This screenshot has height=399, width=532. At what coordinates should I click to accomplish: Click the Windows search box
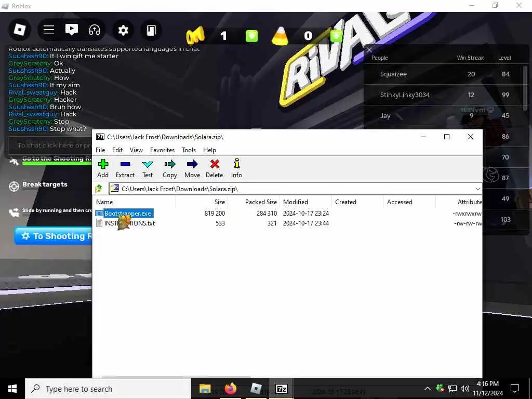point(108,389)
